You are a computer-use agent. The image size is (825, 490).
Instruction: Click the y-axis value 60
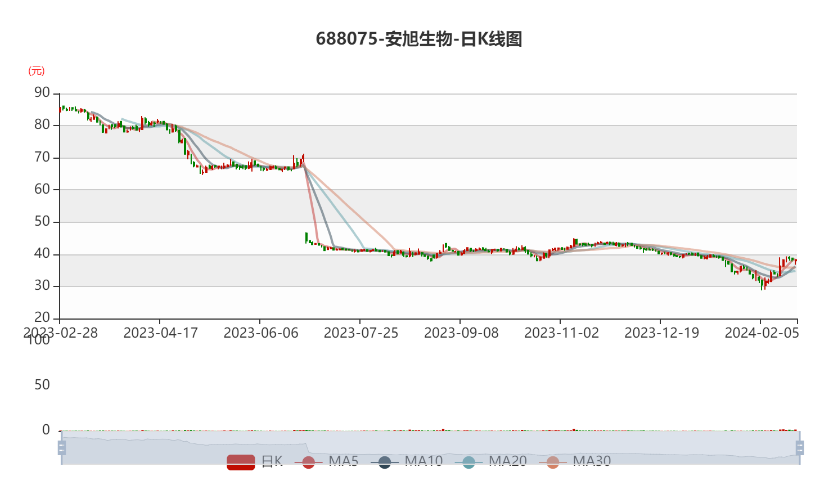[x=42, y=189]
